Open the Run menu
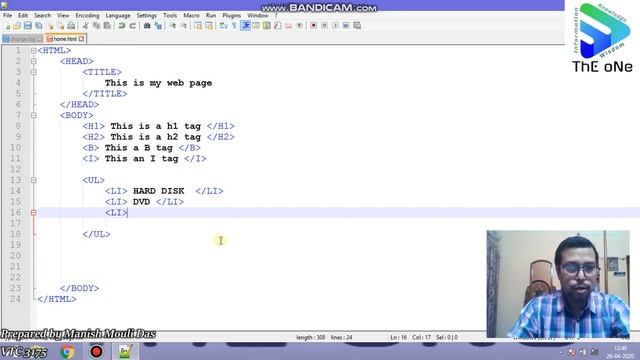Image resolution: width=640 pixels, height=360 pixels. [x=211, y=16]
